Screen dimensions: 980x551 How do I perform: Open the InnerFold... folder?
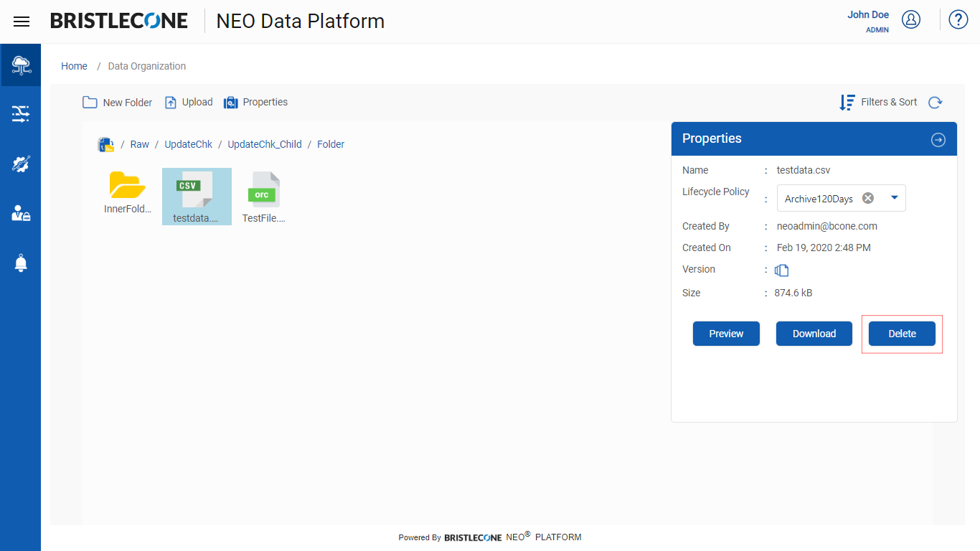(128, 192)
